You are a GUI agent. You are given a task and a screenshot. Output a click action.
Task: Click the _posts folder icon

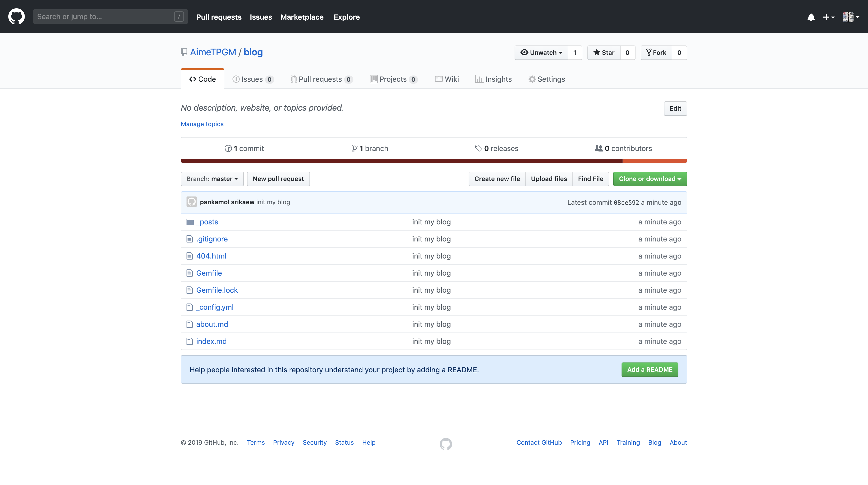tap(190, 222)
